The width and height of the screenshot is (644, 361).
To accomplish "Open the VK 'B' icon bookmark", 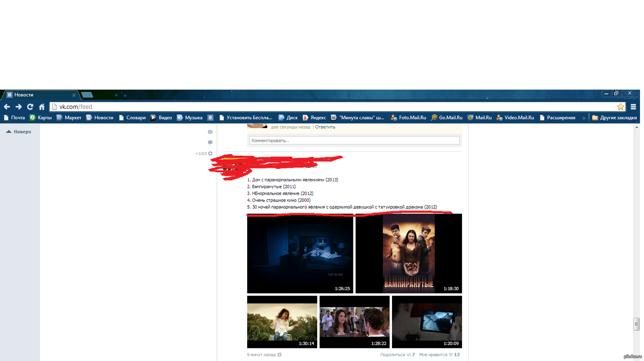I will [210, 118].
